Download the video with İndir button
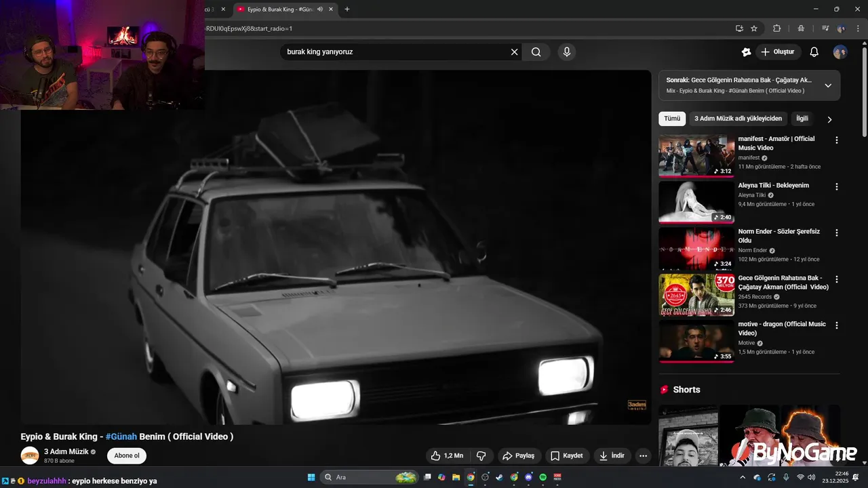The image size is (868, 488). (612, 455)
